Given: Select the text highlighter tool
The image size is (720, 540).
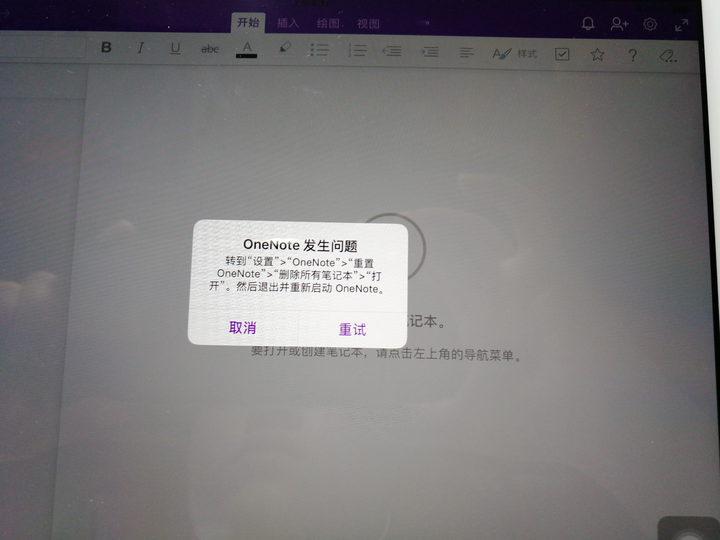Looking at the screenshot, I should (285, 48).
